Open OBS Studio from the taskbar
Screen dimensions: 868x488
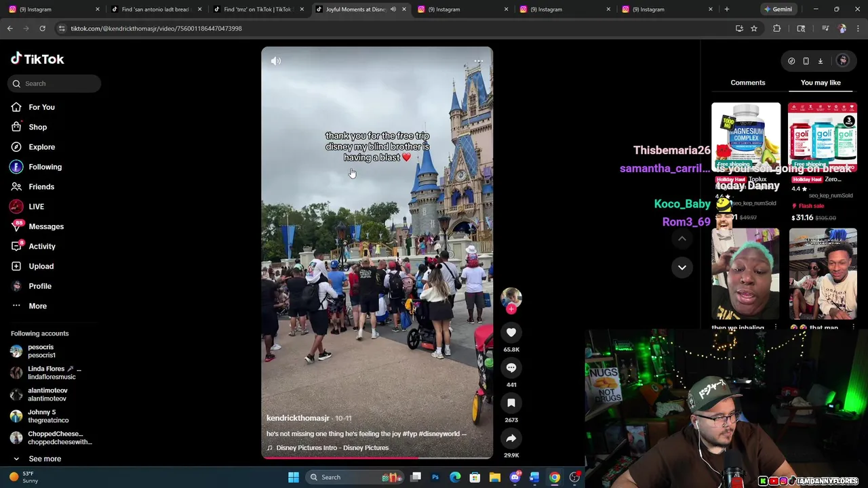574,477
